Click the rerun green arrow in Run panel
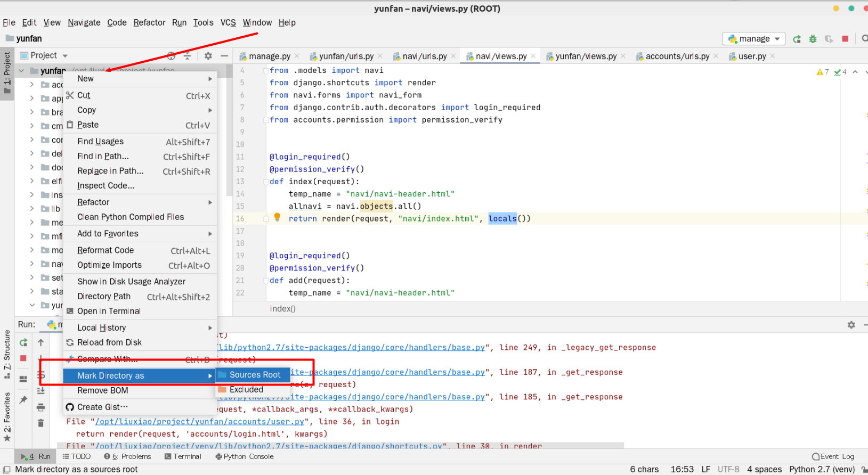Image resolution: width=868 pixels, height=475 pixels. pyautogui.click(x=23, y=342)
